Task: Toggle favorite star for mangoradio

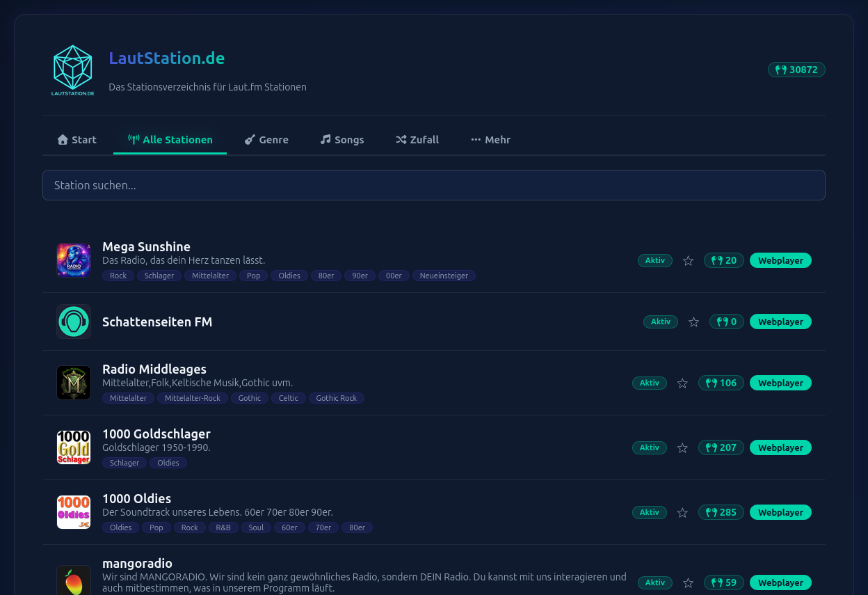Action: coord(688,583)
